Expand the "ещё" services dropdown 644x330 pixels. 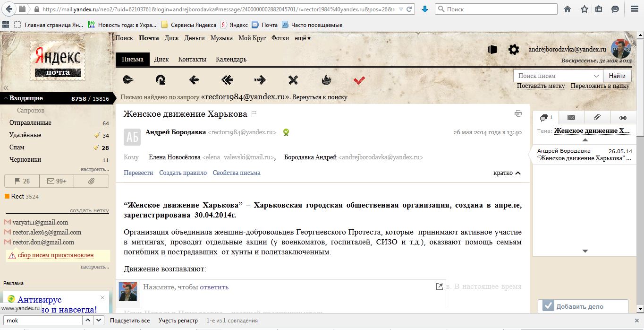[x=303, y=38]
